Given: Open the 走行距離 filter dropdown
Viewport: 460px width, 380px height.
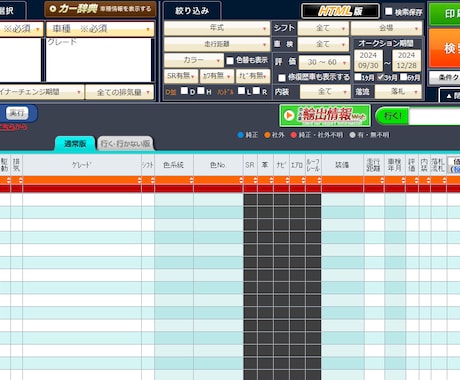Looking at the screenshot, I should [217, 44].
